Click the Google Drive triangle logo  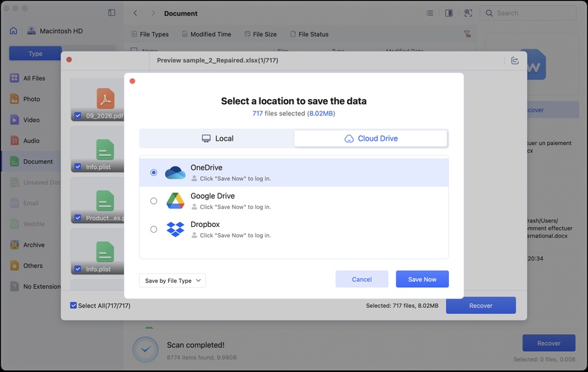tap(175, 201)
